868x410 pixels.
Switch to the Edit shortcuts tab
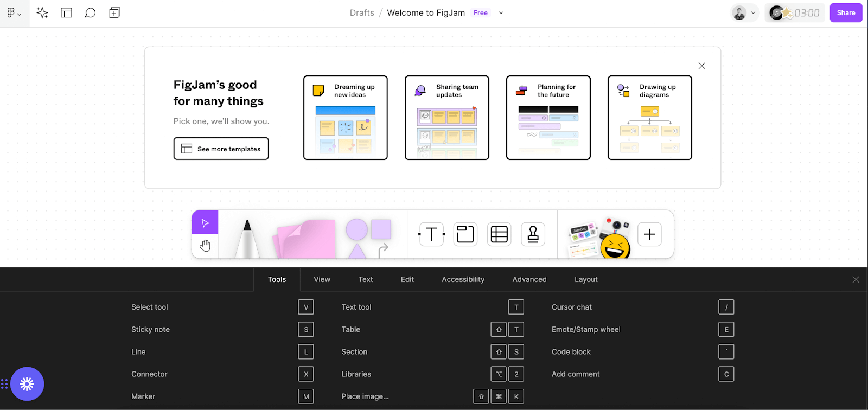(407, 279)
